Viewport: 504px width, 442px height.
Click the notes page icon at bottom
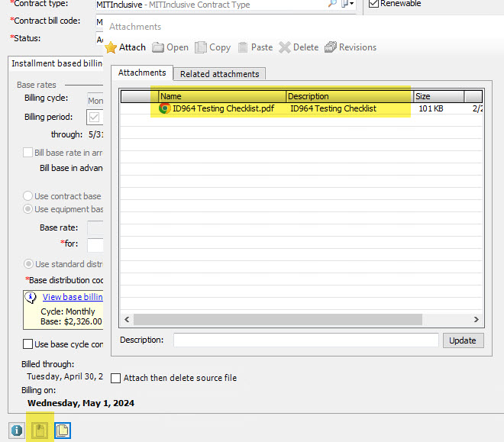pyautogui.click(x=63, y=431)
